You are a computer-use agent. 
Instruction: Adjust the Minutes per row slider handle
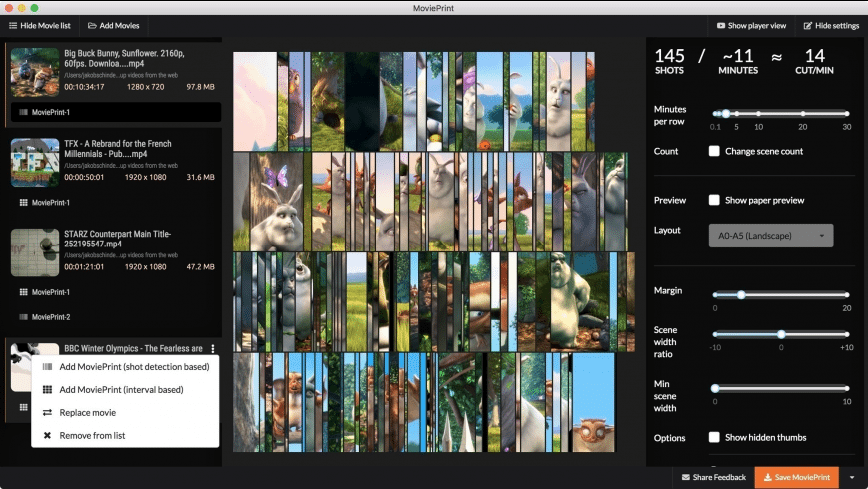tap(725, 113)
